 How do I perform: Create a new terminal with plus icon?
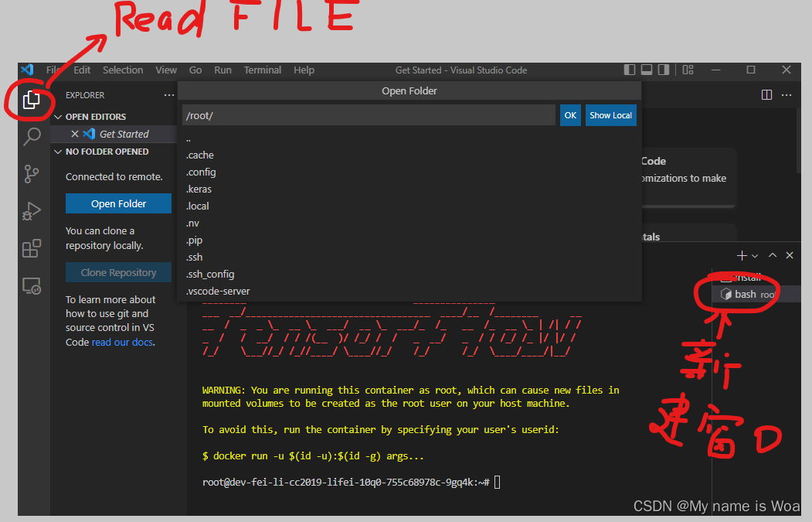(742, 255)
